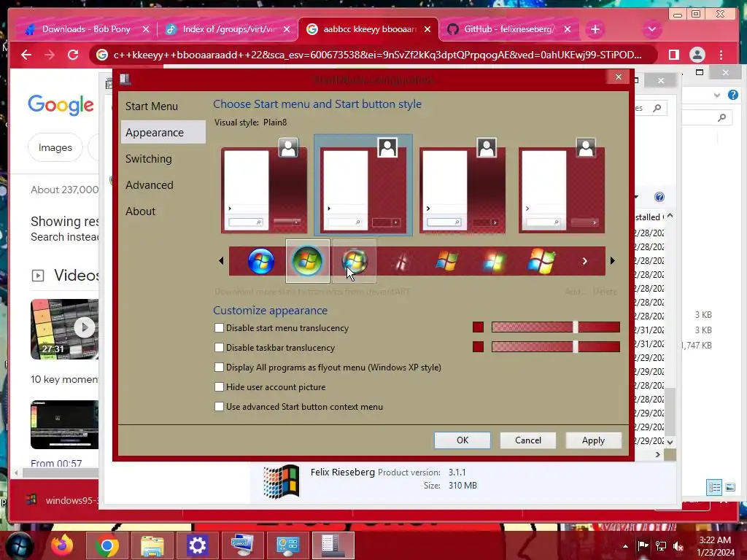This screenshot has width=747, height=560.
Task: Enable Display All programs as flyout menu
Action: (x=219, y=367)
